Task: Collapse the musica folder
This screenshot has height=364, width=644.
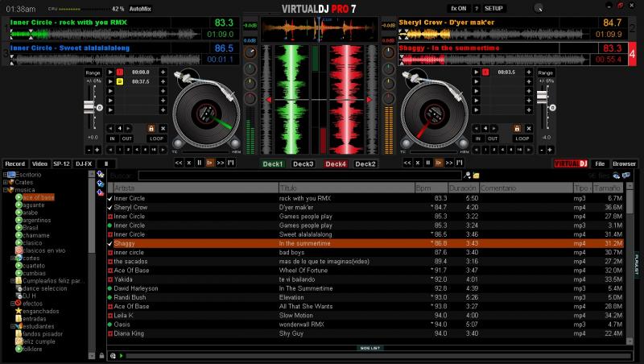Action: click(x=5, y=190)
